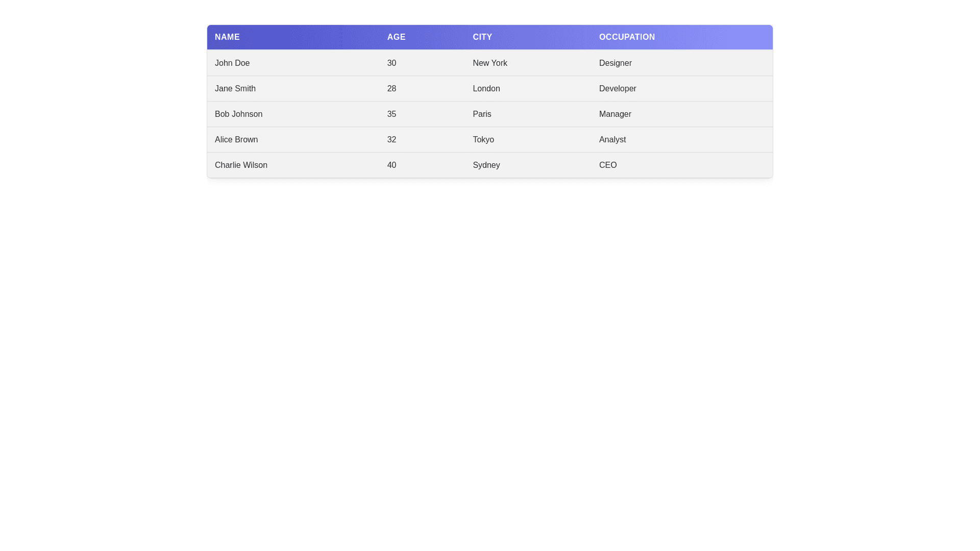Select the Charlie Wilson name cell
Viewport: 980px width, 551px height.
tap(240, 165)
